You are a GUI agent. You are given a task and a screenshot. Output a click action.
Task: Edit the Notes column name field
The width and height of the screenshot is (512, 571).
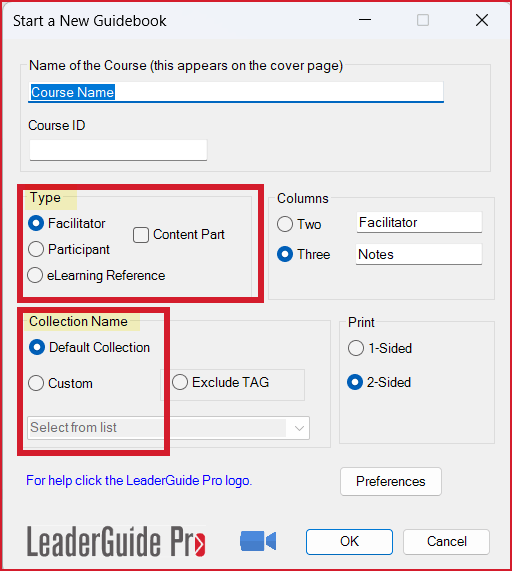pos(419,254)
